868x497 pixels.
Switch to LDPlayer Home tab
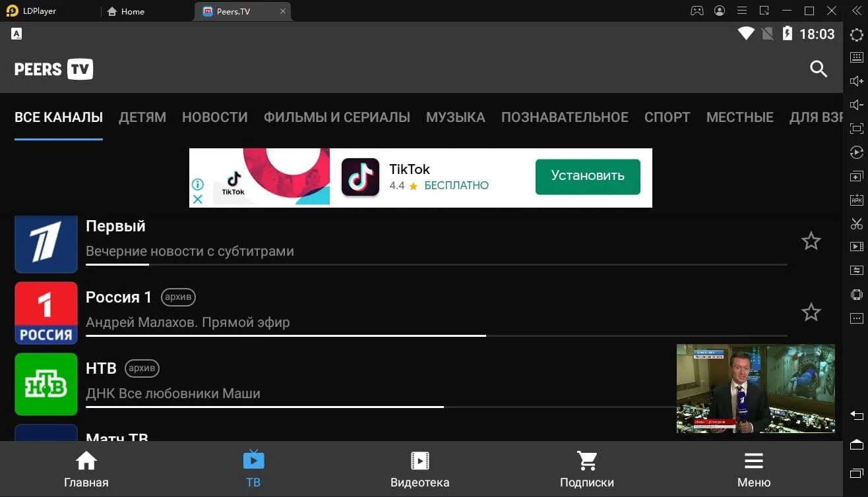(x=125, y=11)
